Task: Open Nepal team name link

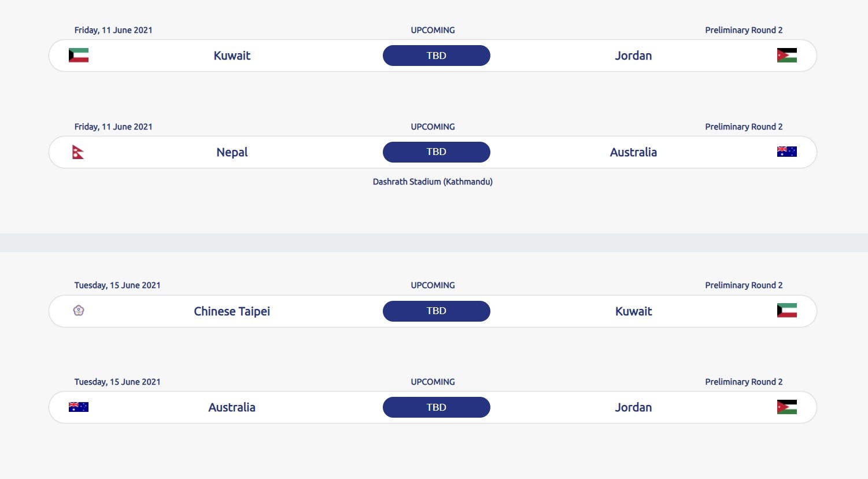Action: coord(232,152)
